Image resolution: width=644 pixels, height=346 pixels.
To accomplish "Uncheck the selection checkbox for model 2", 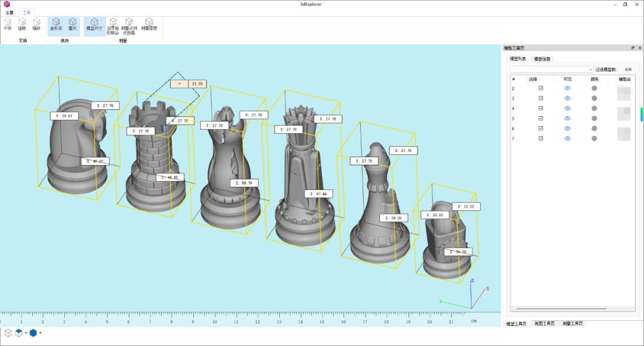I will pos(541,88).
